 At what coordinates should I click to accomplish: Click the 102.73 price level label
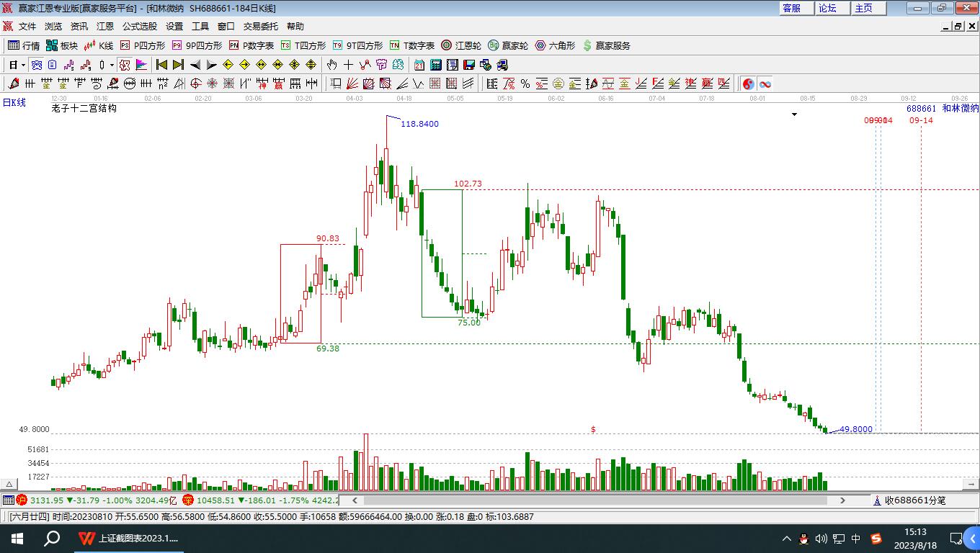pyautogui.click(x=468, y=184)
